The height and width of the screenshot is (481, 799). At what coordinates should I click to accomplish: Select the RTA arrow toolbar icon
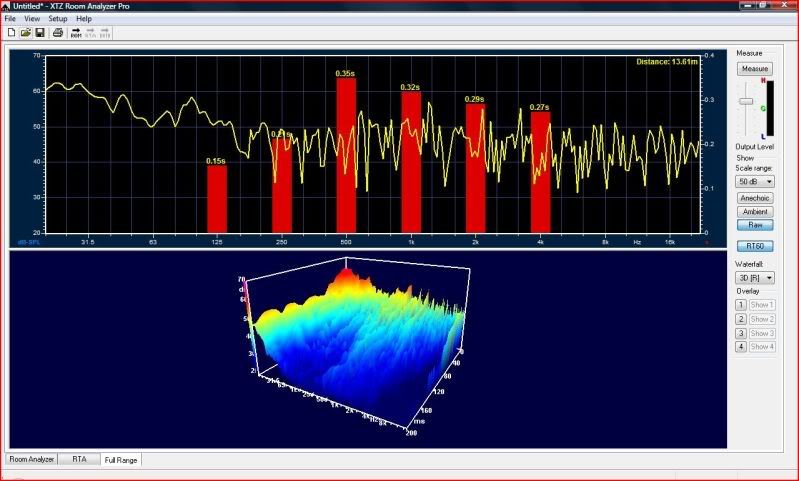[90, 32]
